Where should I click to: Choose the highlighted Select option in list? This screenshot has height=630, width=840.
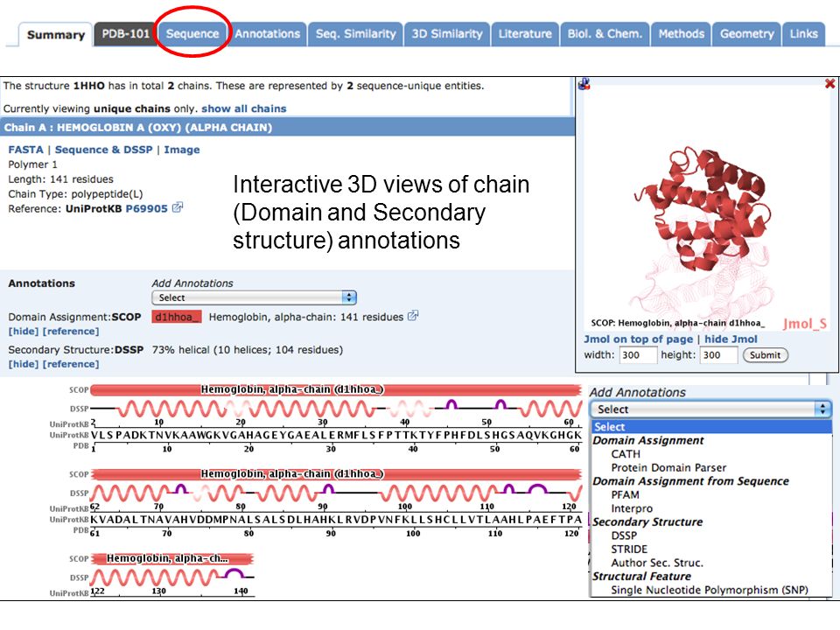[711, 427]
